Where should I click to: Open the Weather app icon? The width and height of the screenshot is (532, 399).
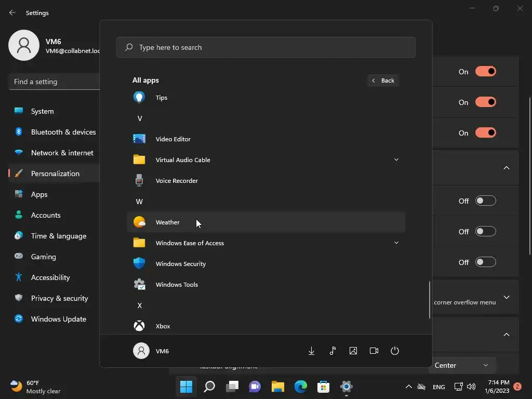click(x=139, y=222)
